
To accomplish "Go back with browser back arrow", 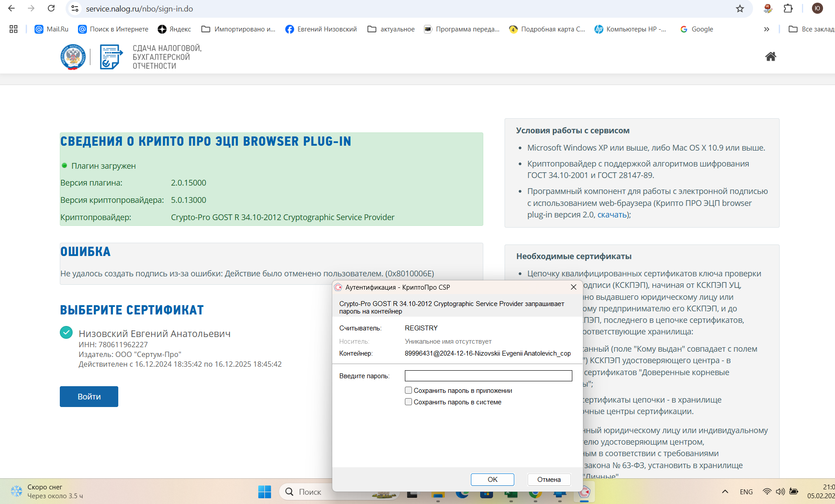I will click(x=12, y=8).
